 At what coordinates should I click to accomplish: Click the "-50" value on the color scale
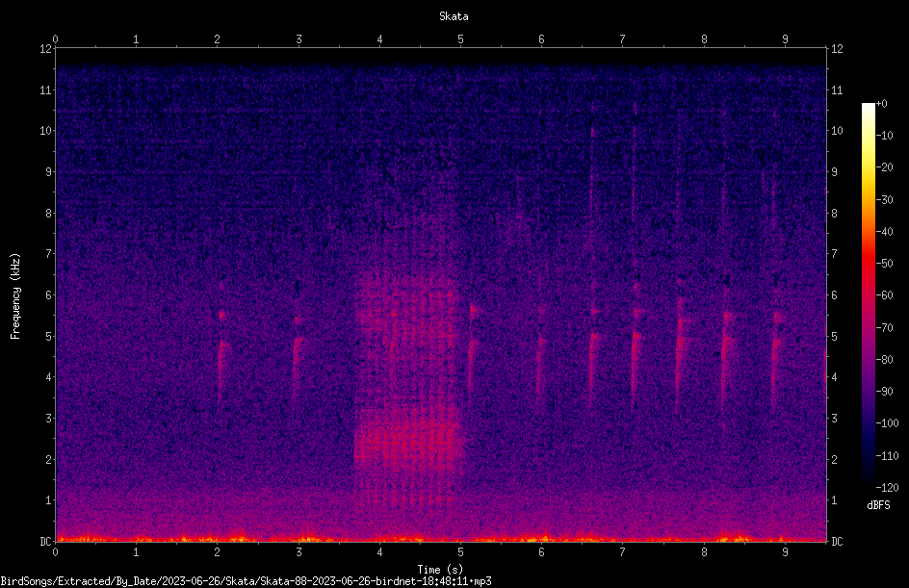point(884,264)
